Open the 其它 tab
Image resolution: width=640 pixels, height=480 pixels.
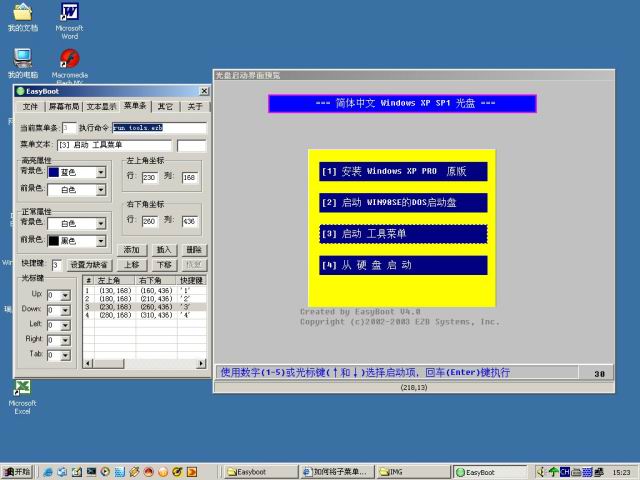pyautogui.click(x=165, y=107)
